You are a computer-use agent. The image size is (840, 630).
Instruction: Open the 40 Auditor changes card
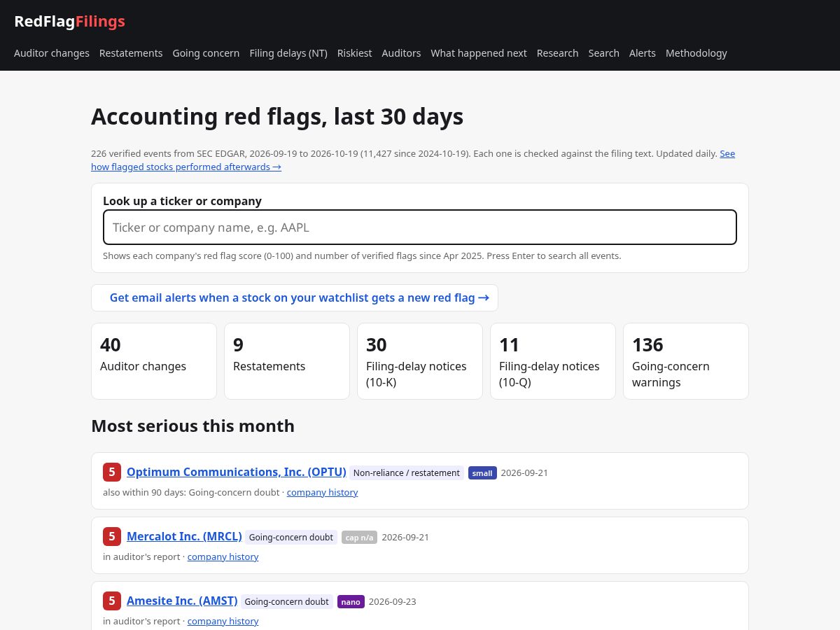pos(154,361)
